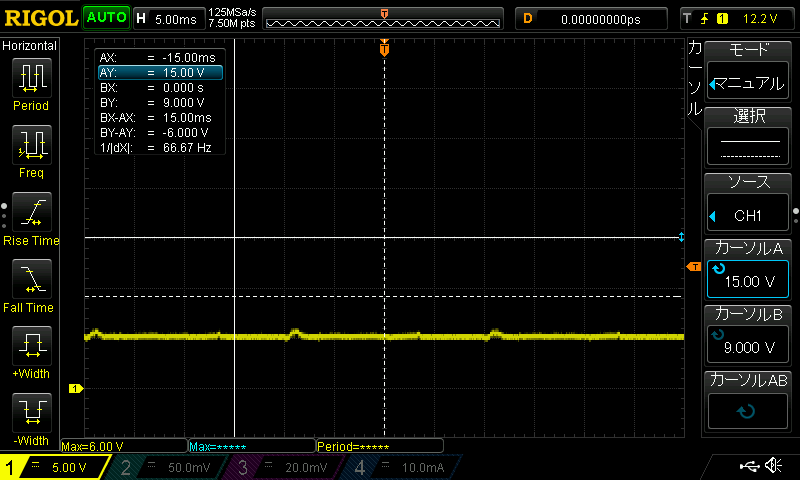The width and height of the screenshot is (800, 480).
Task: Choose the Fall Time measurement icon
Action: [x=30, y=285]
